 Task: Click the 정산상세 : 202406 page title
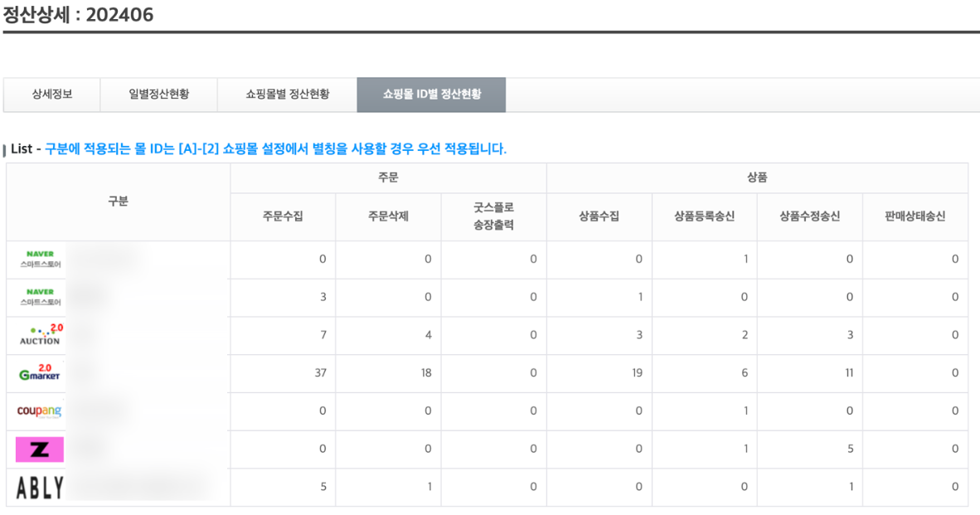click(78, 14)
